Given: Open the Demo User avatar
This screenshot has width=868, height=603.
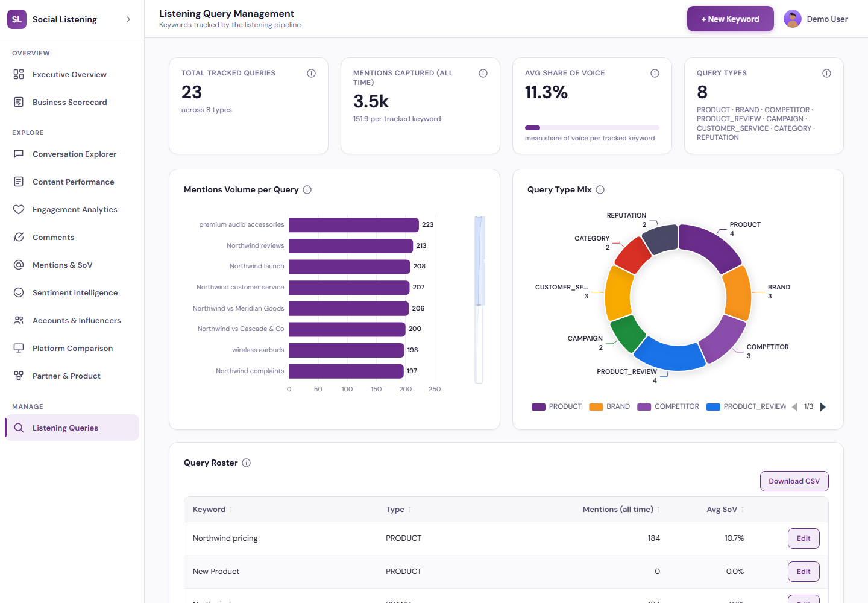Looking at the screenshot, I should [792, 19].
